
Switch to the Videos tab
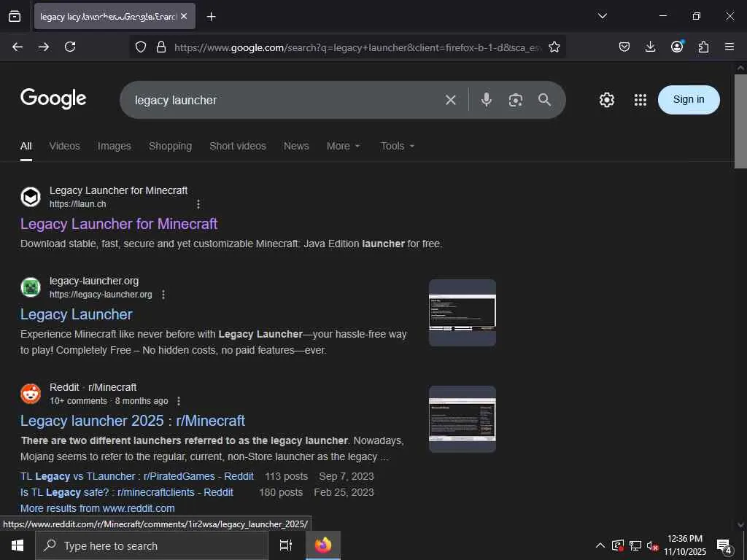click(x=65, y=146)
